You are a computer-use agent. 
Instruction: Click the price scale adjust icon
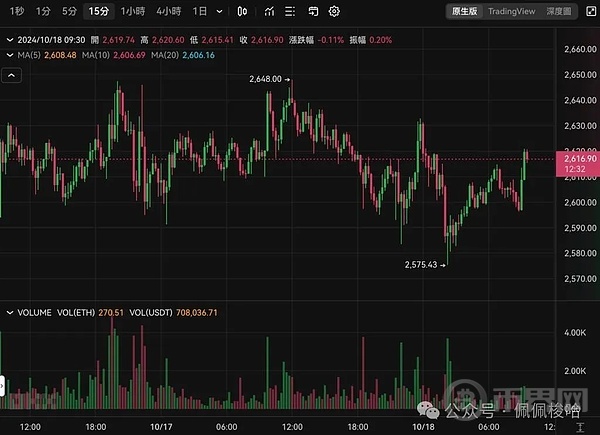pos(580,427)
